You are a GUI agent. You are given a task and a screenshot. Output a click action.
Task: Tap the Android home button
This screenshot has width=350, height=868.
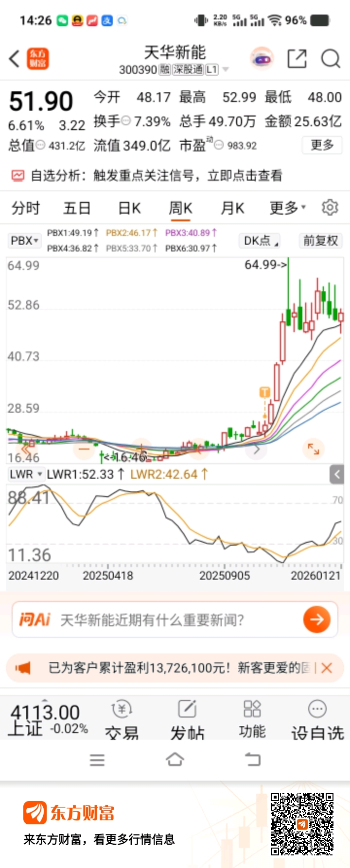click(x=175, y=759)
